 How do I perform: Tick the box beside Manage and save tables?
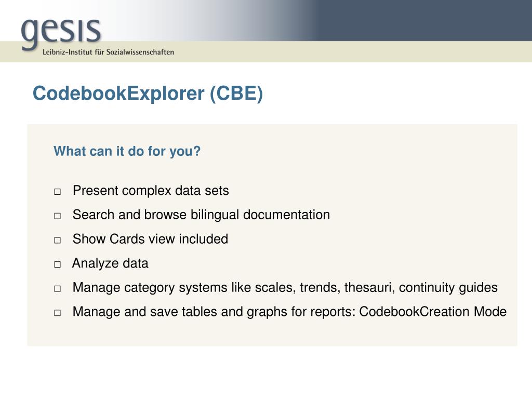tap(58, 313)
